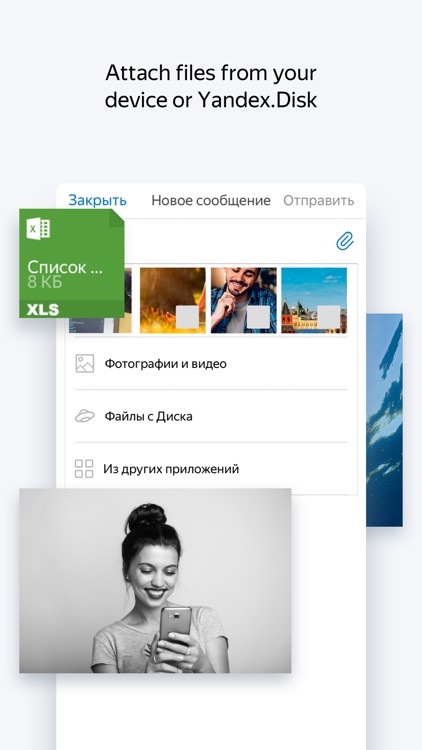This screenshot has height=750, width=422.
Task: Click the 8 КБ file size text
Action: point(44,282)
